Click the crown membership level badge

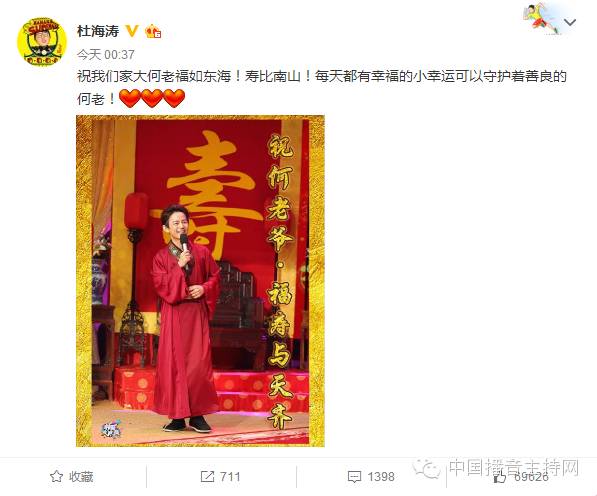tap(153, 31)
